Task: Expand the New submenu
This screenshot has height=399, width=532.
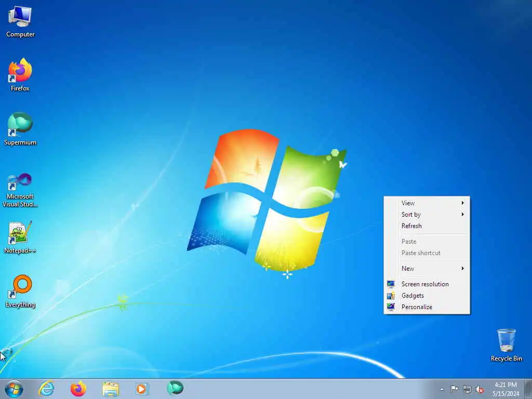Action: click(x=427, y=269)
